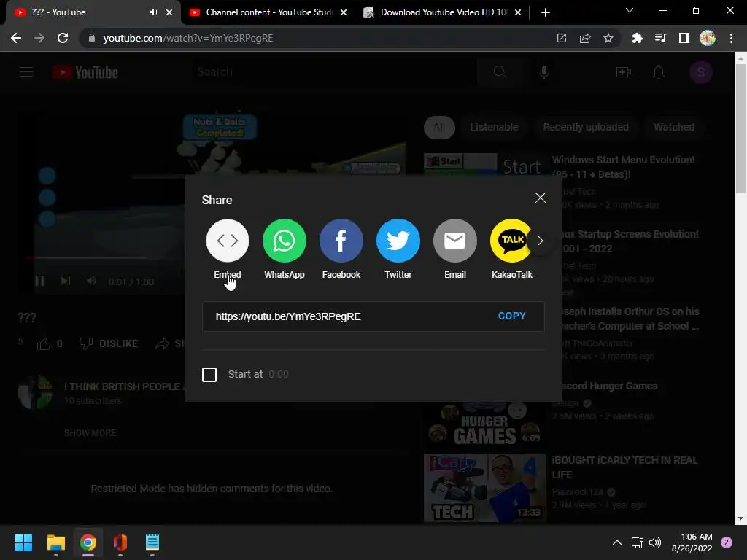
Task: Mute the video player volume
Action: click(x=91, y=281)
